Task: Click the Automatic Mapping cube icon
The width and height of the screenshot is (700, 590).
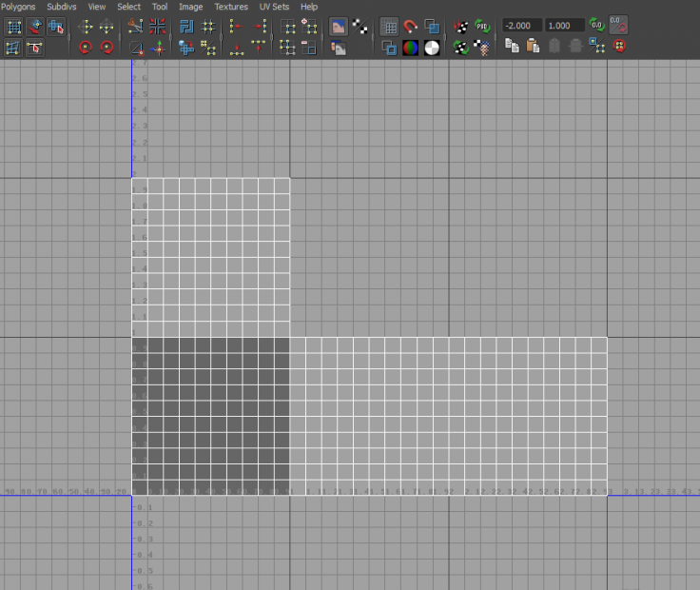Action: pos(186,48)
